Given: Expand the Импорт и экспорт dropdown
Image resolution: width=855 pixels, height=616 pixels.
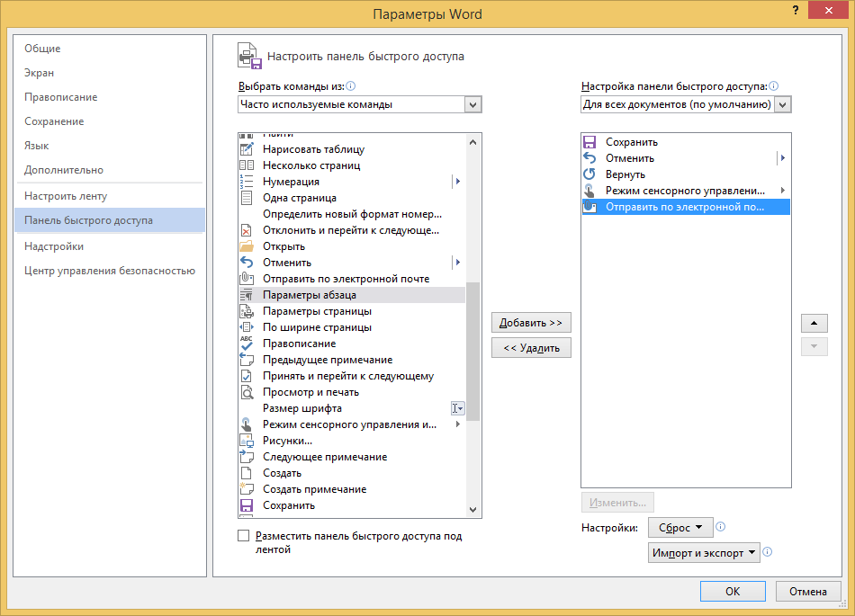Looking at the screenshot, I should click(x=704, y=553).
